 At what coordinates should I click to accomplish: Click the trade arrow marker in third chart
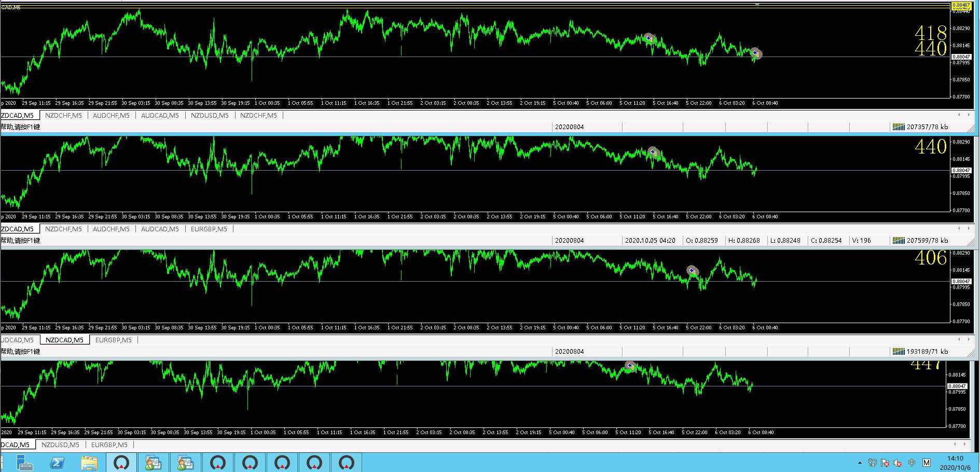[x=692, y=270]
